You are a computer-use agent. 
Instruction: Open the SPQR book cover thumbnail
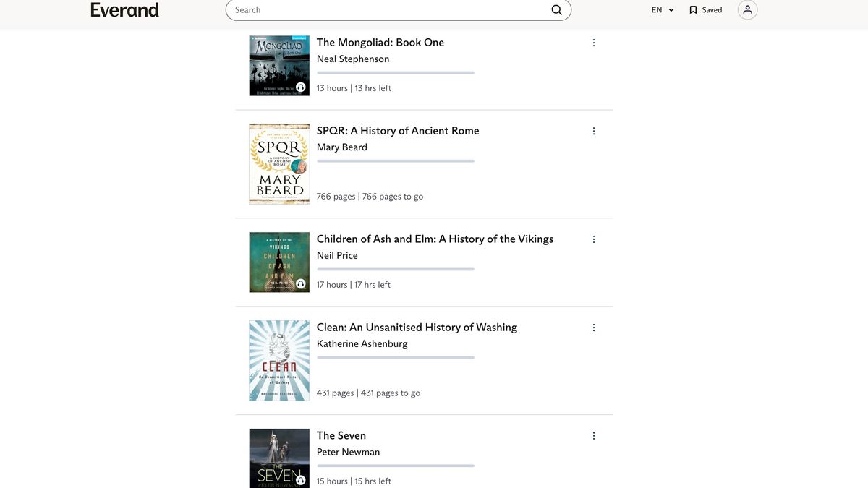[x=279, y=163]
